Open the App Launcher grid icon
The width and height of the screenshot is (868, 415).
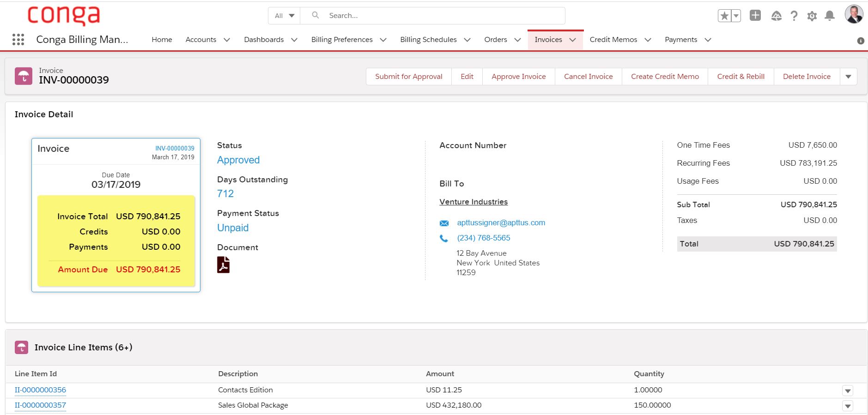(18, 40)
